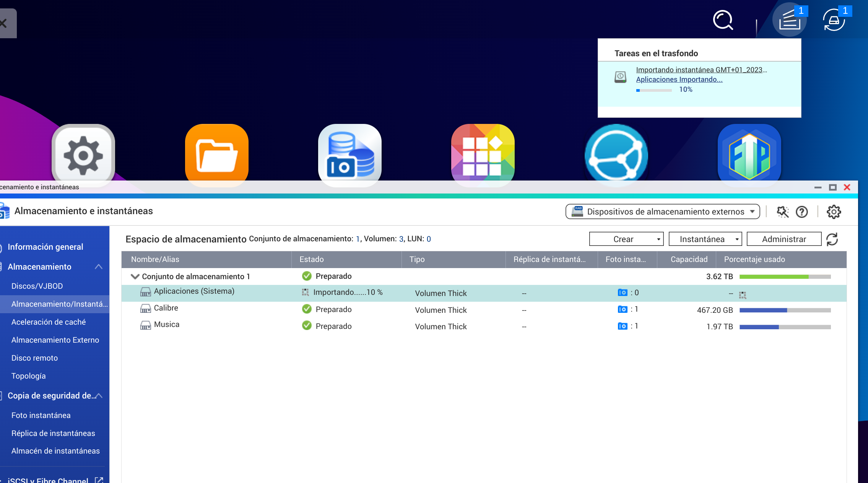Open the myQNAPcloud Link icon

(x=616, y=155)
